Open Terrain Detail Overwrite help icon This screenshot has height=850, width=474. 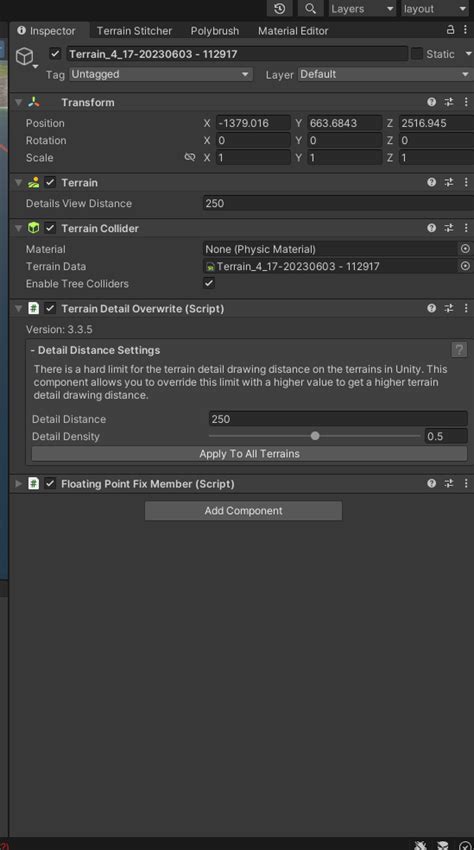[432, 308]
